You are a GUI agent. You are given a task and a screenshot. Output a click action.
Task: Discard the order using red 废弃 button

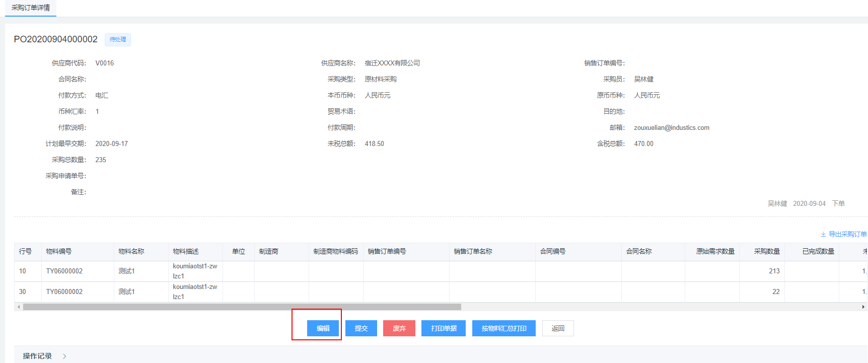click(399, 328)
